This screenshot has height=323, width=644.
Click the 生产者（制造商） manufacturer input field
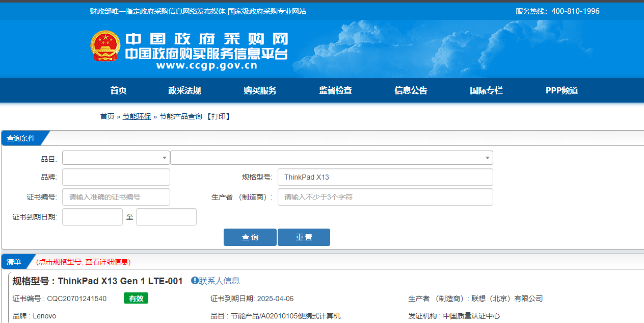pos(385,197)
